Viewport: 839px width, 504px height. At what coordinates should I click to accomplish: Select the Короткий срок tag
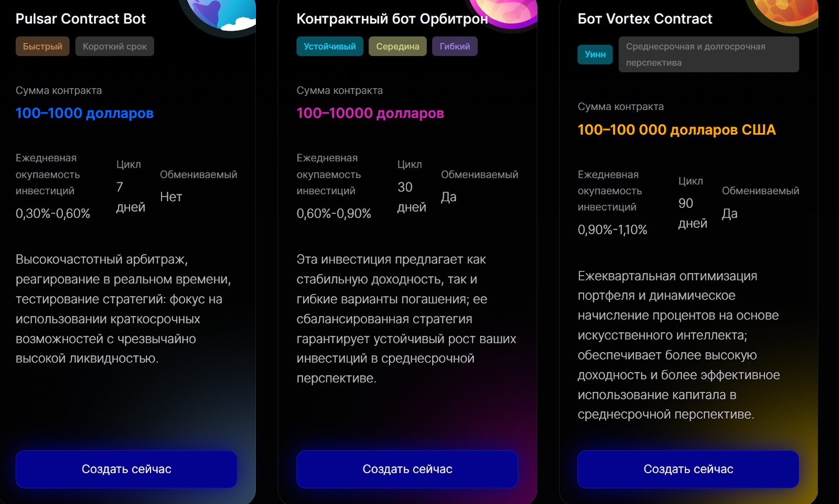pos(114,47)
